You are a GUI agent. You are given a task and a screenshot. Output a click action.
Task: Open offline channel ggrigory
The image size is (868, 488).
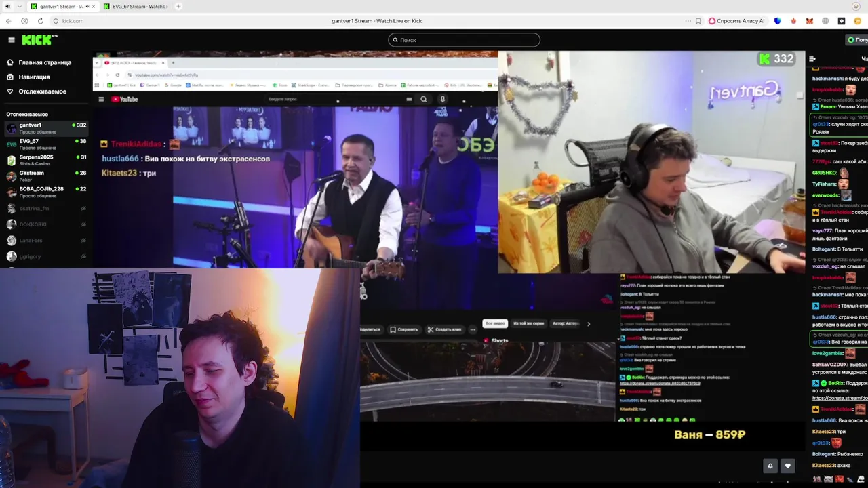46,257
